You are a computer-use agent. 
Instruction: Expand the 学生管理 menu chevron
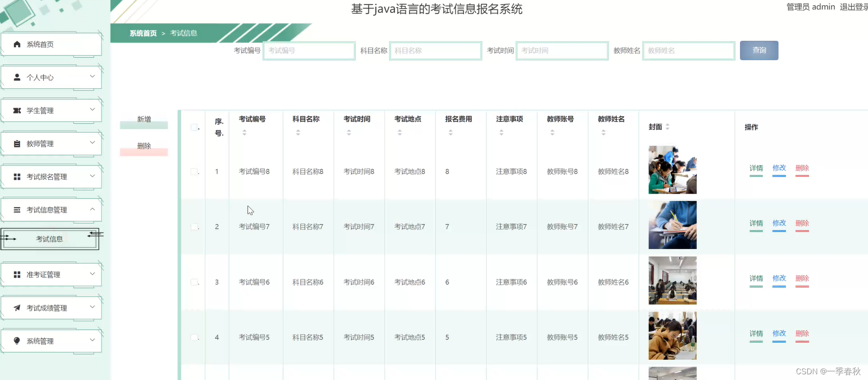[92, 110]
